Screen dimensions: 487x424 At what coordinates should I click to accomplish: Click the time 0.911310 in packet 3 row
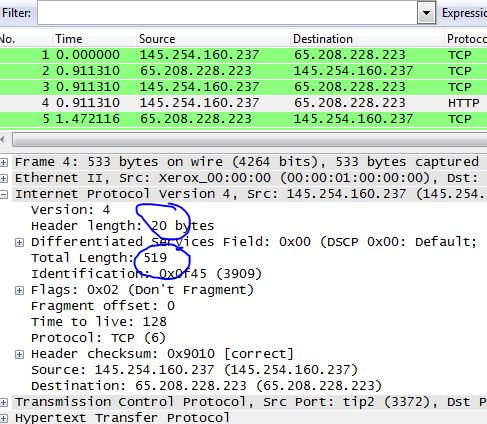coord(87,87)
